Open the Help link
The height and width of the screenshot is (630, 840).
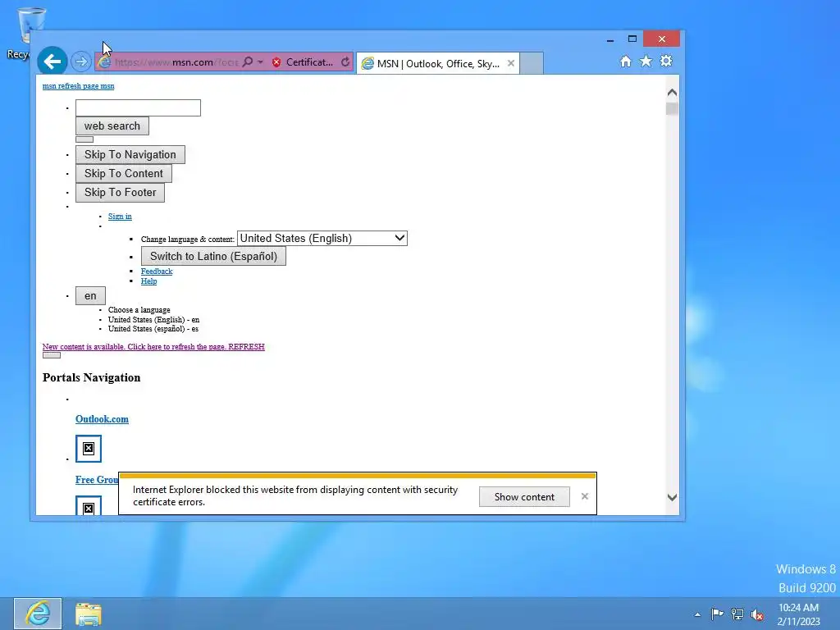coord(149,281)
